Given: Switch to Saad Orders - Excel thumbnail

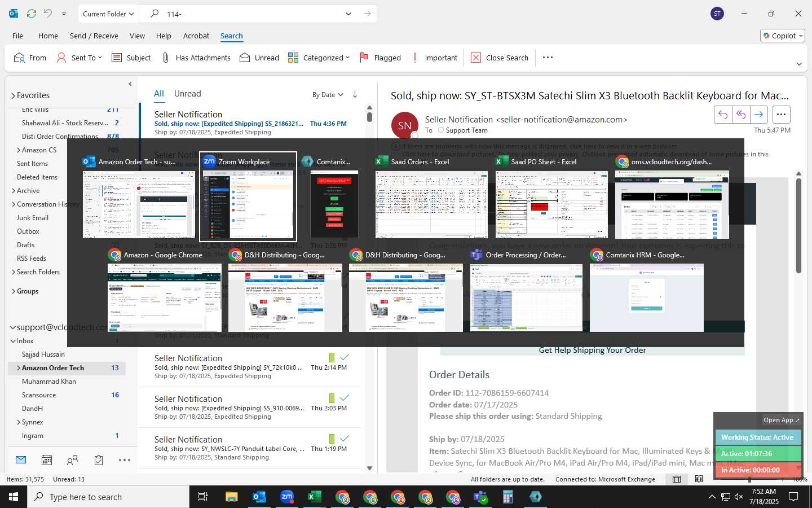Looking at the screenshot, I should click(431, 197).
